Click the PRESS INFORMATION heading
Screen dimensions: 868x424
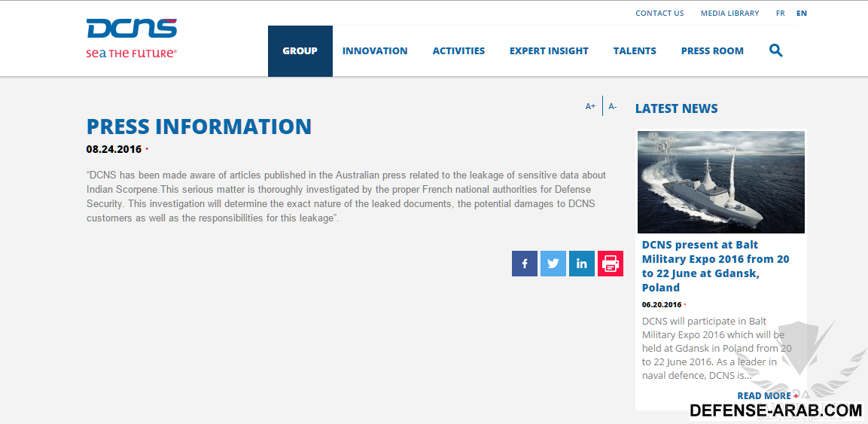[199, 127]
